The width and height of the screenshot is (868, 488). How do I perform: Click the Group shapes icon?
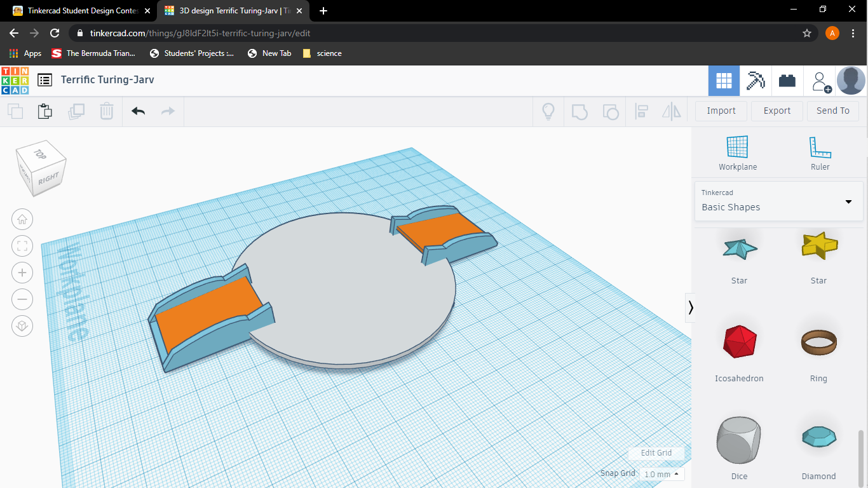579,112
